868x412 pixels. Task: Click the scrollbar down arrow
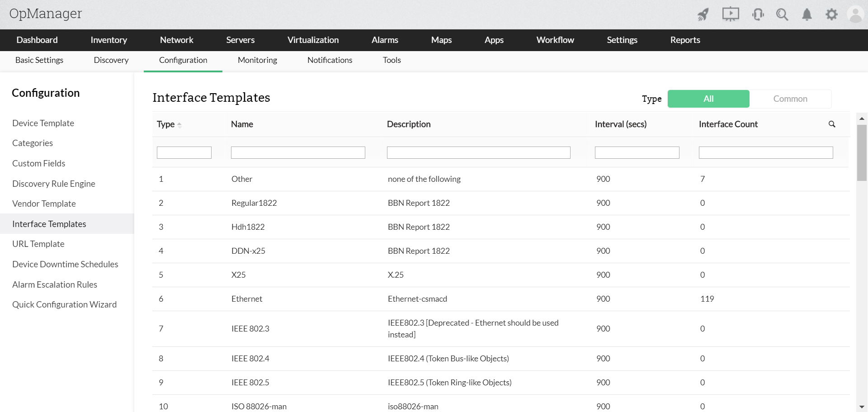click(x=862, y=406)
